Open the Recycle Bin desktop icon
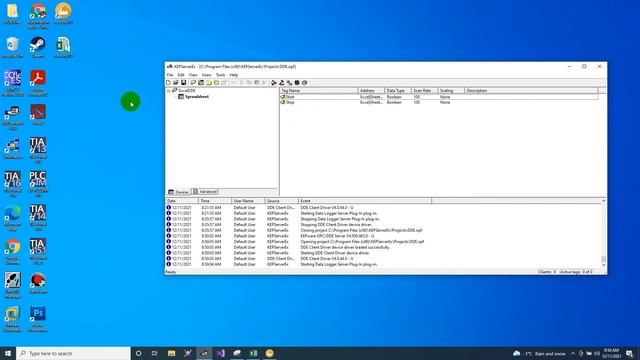The width and height of the screenshot is (640, 360). [x=12, y=47]
